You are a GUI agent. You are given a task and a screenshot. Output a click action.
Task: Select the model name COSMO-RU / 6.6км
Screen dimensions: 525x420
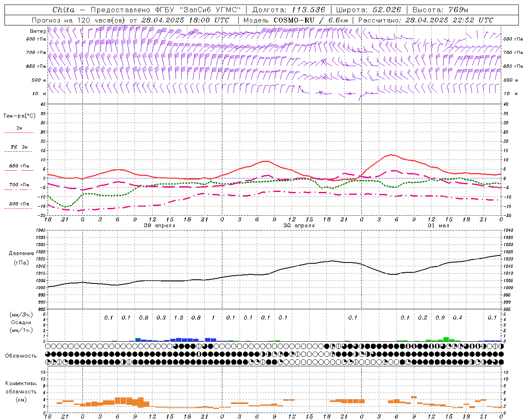click(x=311, y=20)
